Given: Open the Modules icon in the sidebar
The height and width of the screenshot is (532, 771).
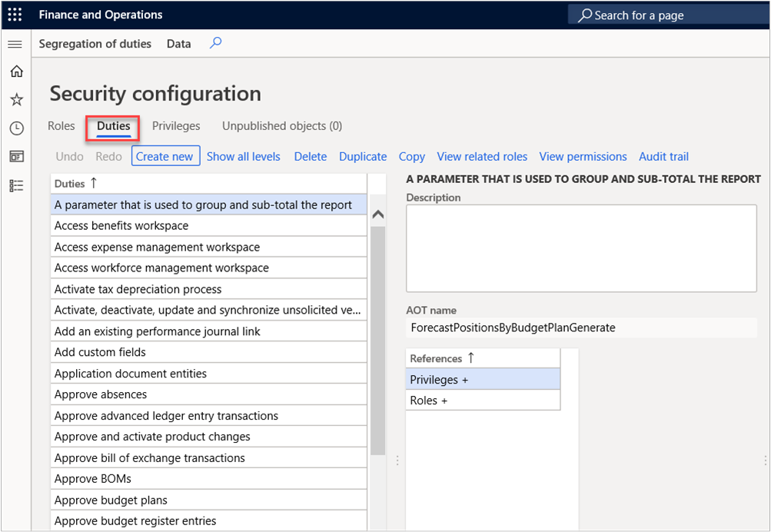Looking at the screenshot, I should click(15, 184).
